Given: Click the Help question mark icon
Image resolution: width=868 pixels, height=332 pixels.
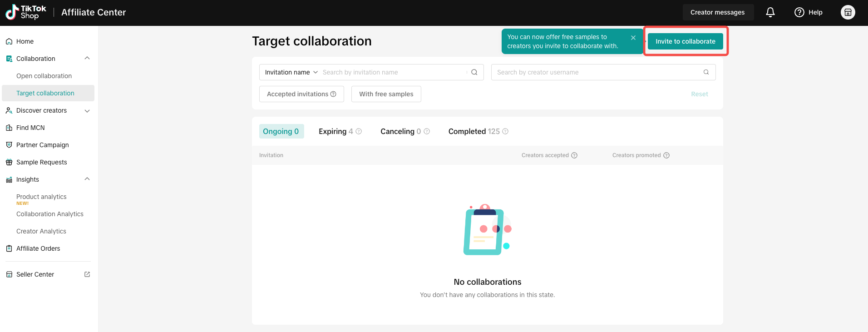Looking at the screenshot, I should pos(799,12).
